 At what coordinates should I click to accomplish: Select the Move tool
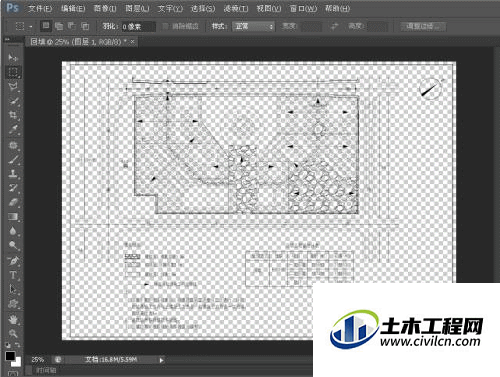pyautogui.click(x=13, y=57)
